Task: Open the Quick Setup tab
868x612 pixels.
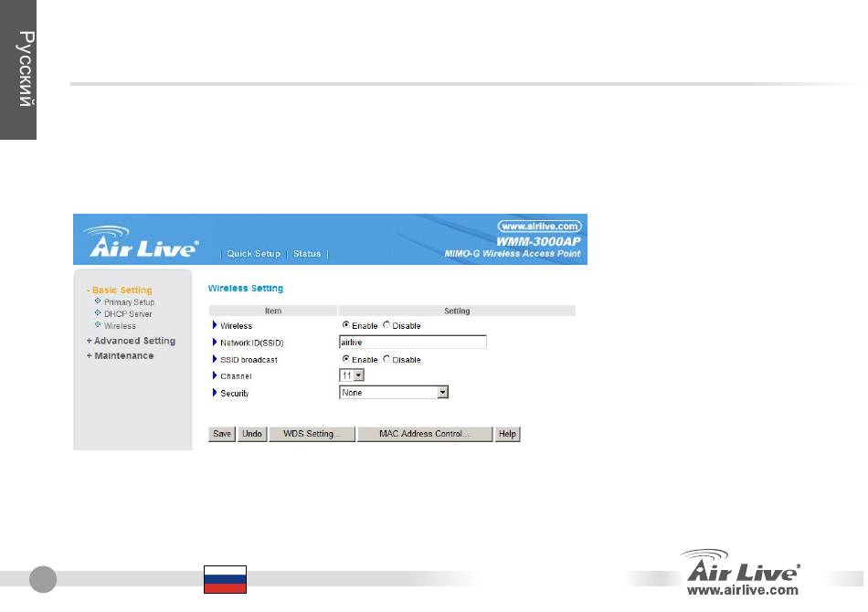Action: click(253, 253)
